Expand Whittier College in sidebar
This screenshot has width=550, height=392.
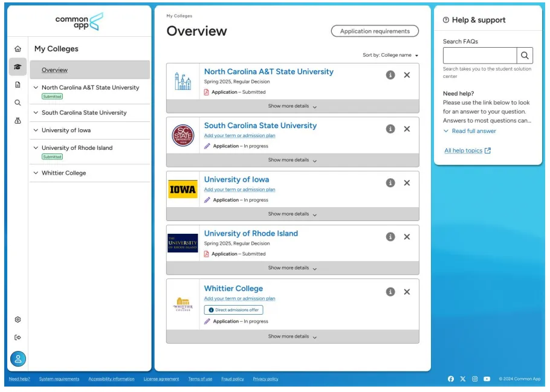(36, 173)
